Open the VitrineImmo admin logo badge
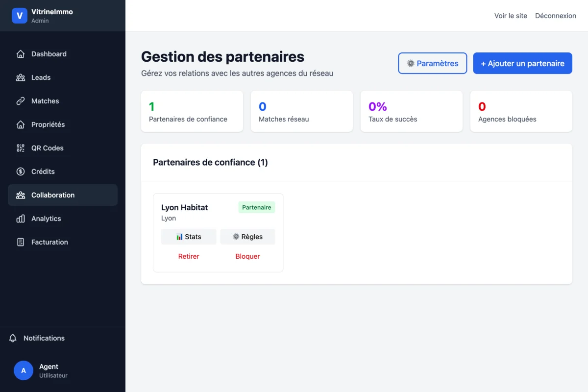 [x=20, y=15]
